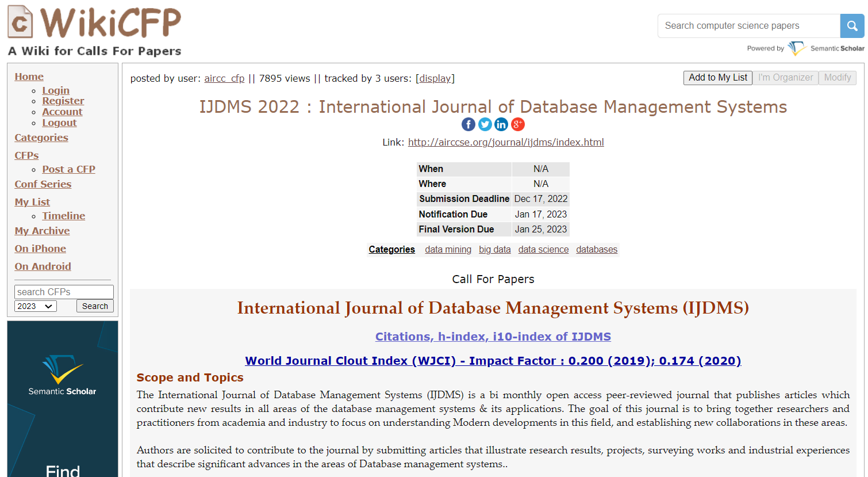Open the On Android link

[43, 266]
